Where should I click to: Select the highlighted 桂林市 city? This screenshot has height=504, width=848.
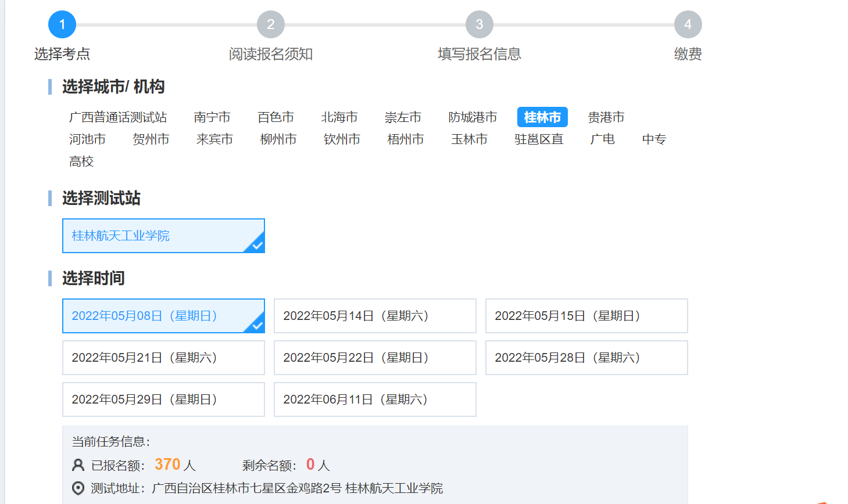[x=542, y=117]
